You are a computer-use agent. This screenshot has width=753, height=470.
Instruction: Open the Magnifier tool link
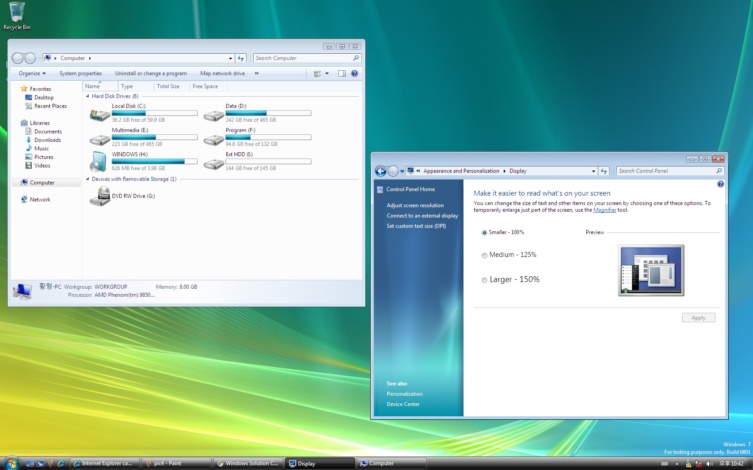605,210
